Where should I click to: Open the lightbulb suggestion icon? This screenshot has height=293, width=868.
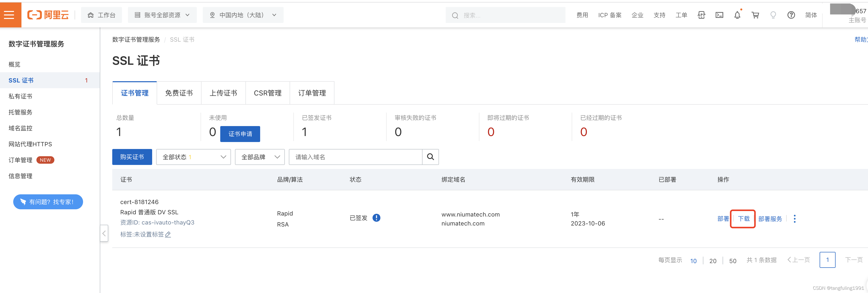[773, 15]
